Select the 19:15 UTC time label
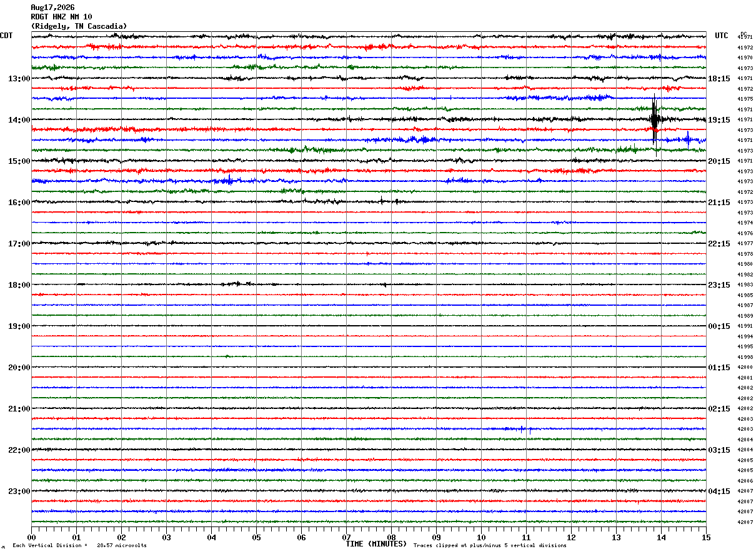The image size is (756, 554). pos(719,120)
